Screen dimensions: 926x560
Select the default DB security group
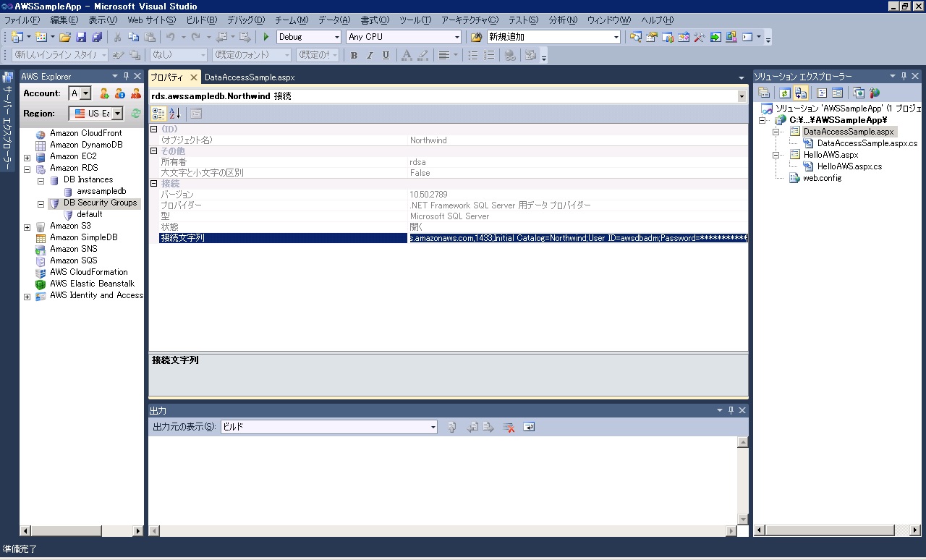click(x=90, y=214)
